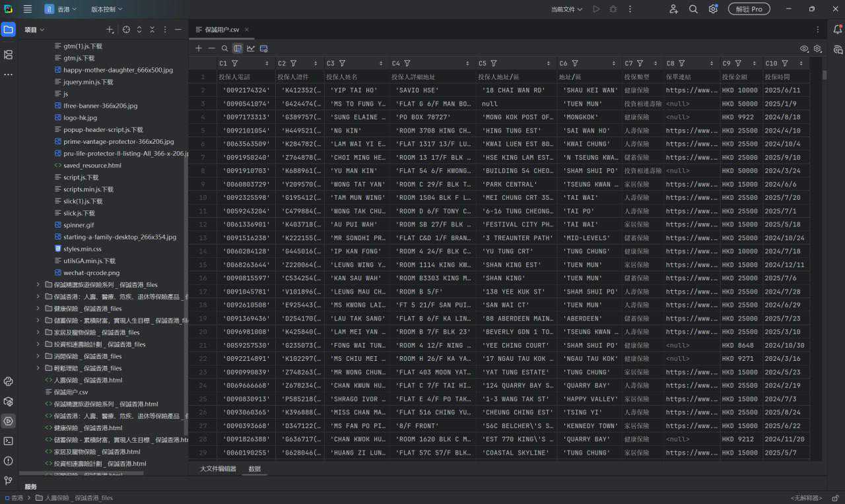The height and width of the screenshot is (504, 845).
Task: Select the 保誠用户.csv editor tab
Action: [222, 30]
